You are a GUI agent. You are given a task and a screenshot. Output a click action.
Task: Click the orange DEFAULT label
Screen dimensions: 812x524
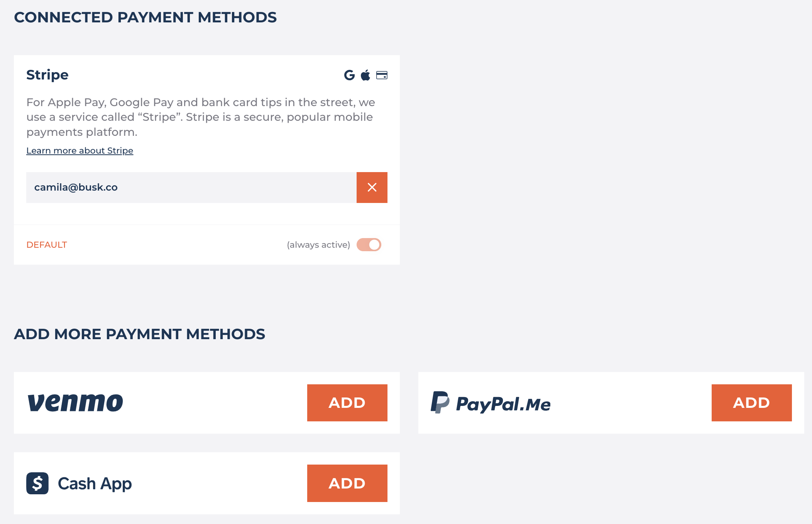[x=47, y=245]
